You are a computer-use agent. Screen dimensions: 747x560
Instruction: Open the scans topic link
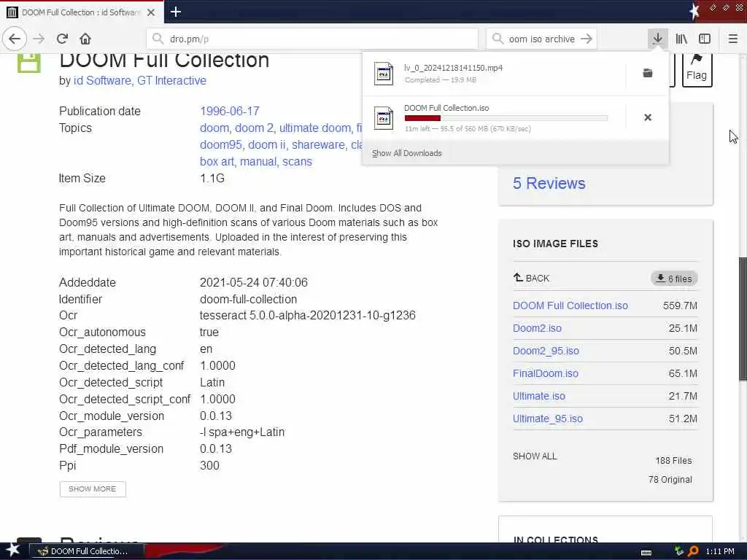click(x=298, y=161)
